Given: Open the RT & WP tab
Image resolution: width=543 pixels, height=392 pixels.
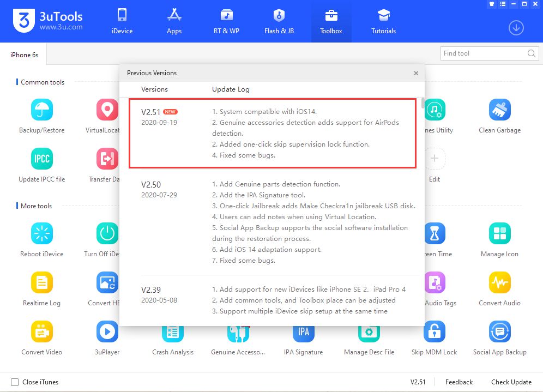Looking at the screenshot, I should coord(226,21).
